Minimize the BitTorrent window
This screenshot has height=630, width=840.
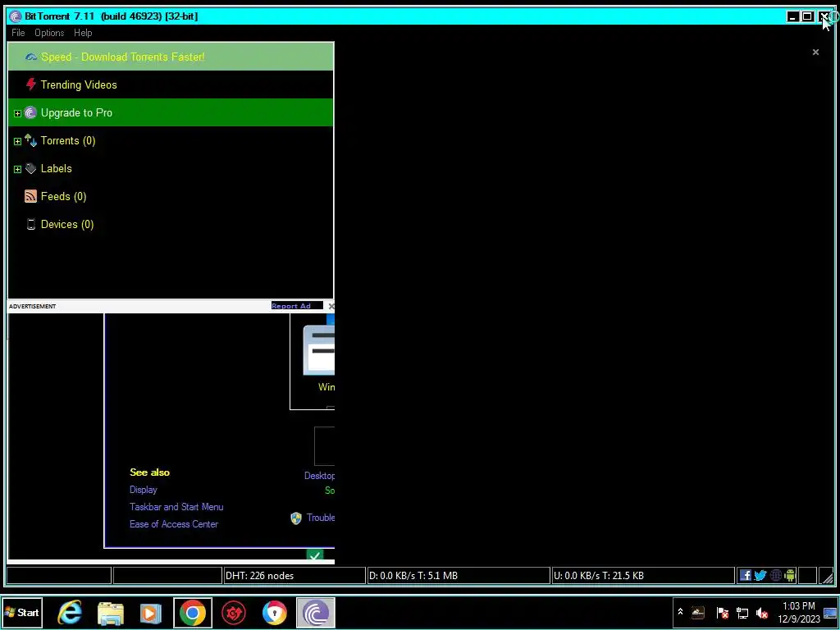[792, 16]
